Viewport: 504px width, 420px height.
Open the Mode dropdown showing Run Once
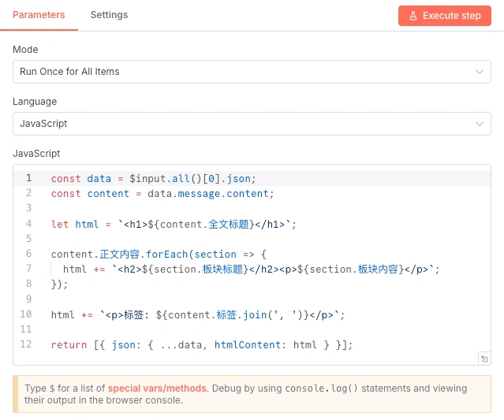pyautogui.click(x=237, y=72)
